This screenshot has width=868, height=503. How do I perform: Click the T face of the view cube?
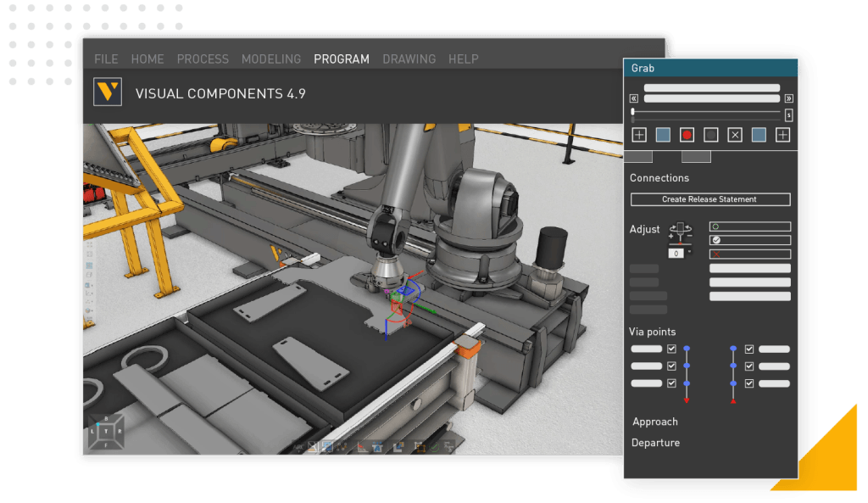point(106,431)
